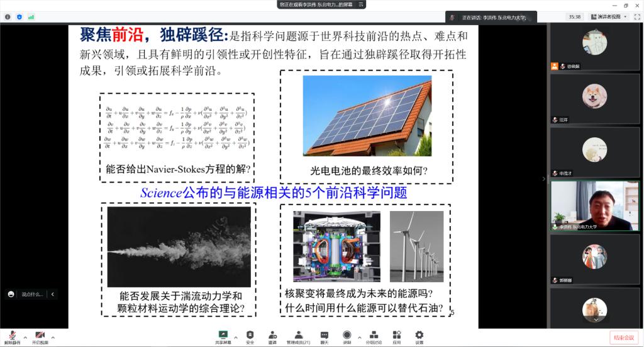Open the Apps (应用) icon
Viewport: 644px width, 347px height.
pos(397,336)
